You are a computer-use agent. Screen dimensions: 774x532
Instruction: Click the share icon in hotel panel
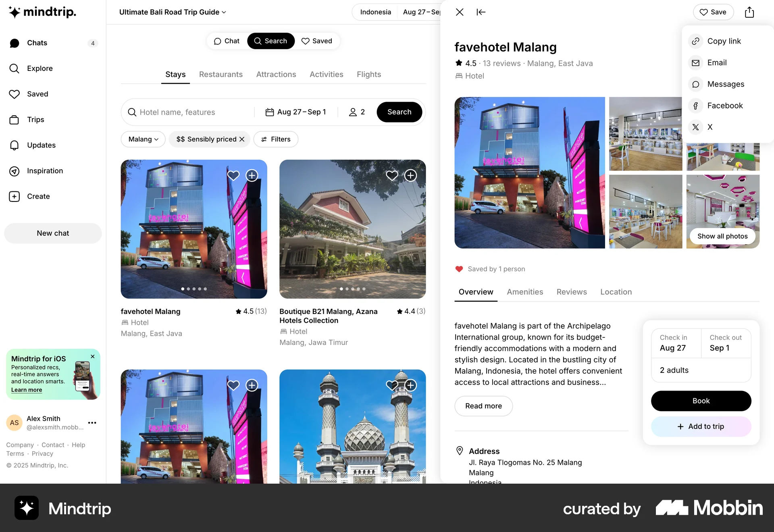tap(749, 12)
